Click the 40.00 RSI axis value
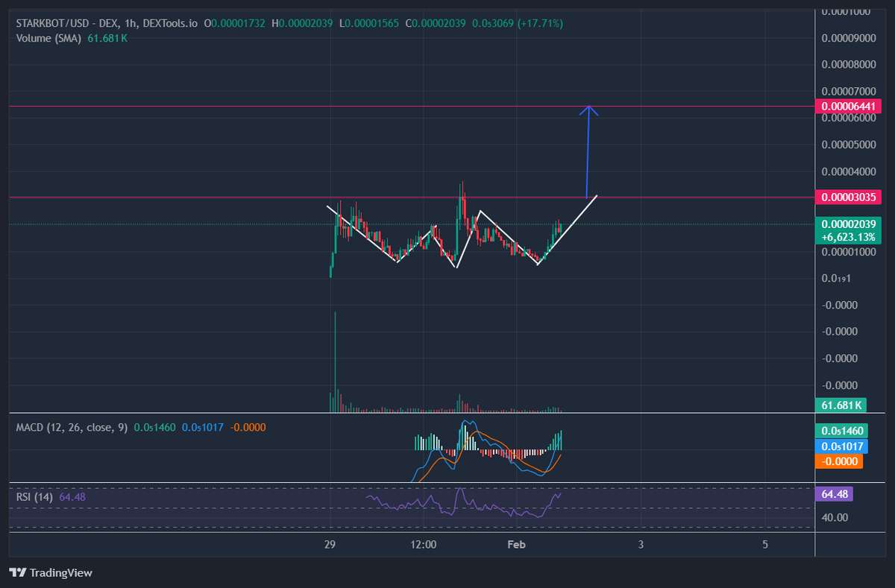The image size is (895, 588). click(x=835, y=517)
